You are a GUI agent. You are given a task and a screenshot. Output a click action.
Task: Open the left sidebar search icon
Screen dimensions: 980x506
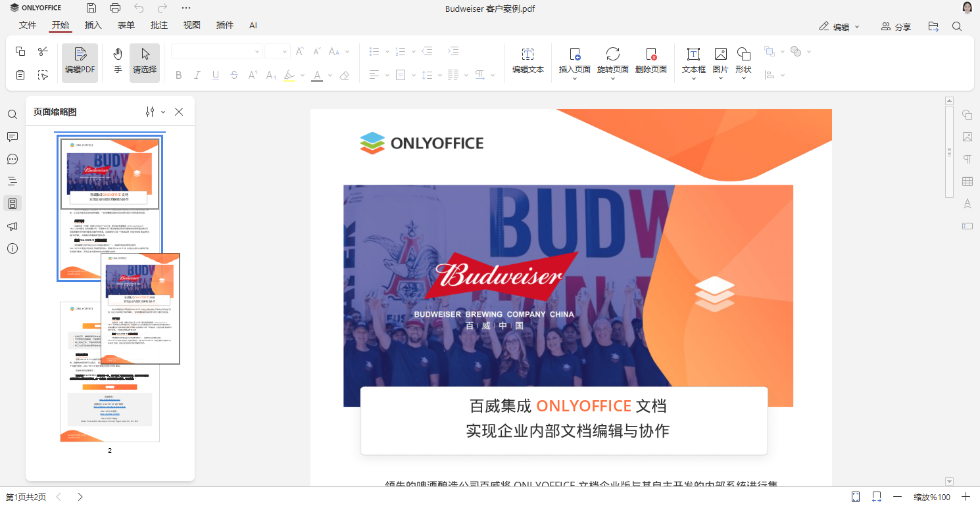[12, 114]
